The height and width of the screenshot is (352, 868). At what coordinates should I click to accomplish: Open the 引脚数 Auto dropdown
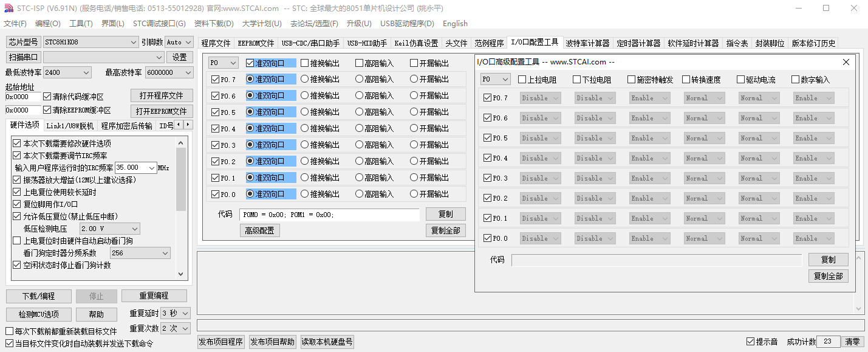coord(179,42)
